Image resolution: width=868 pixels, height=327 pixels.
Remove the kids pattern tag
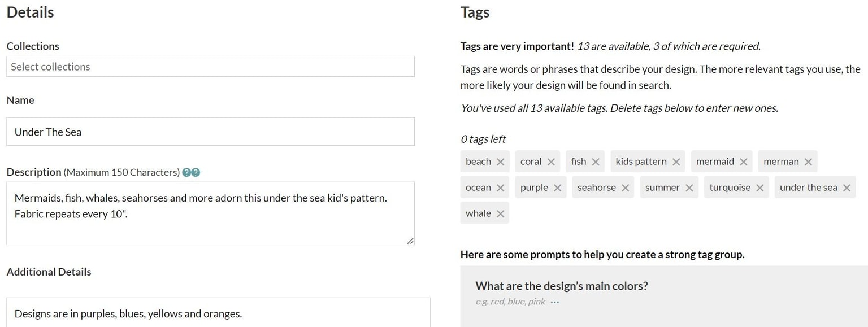point(676,162)
